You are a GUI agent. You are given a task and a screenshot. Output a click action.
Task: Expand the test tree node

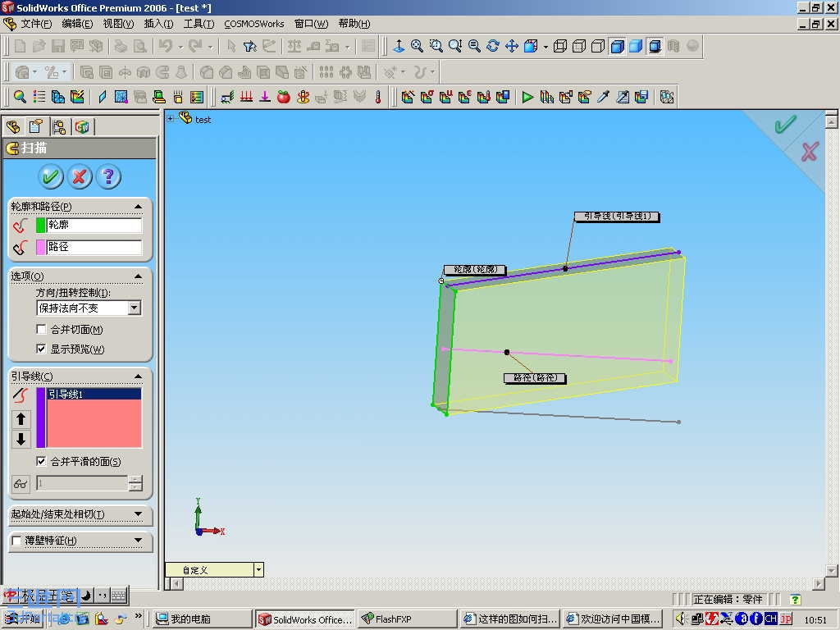tap(171, 119)
